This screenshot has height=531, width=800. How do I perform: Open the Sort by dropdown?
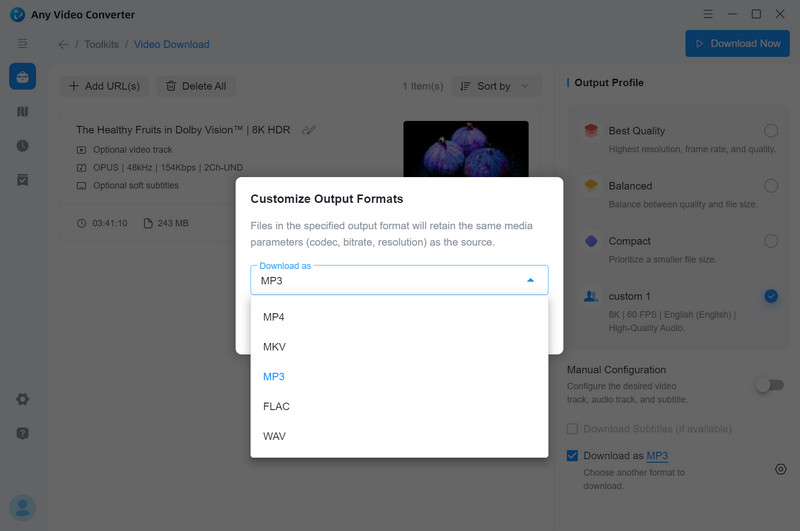(x=494, y=86)
